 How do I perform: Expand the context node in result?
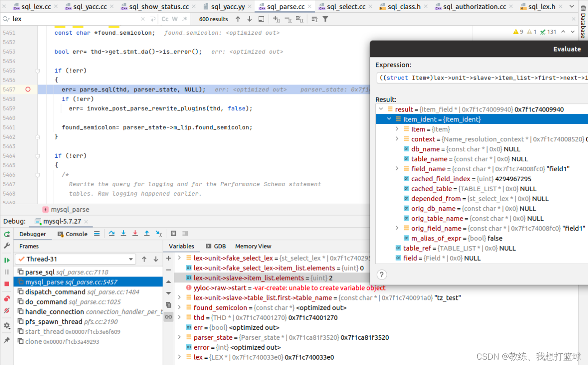point(397,139)
